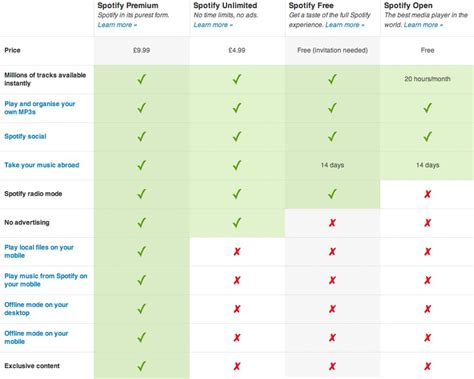Select the Offline mode on your desktop link

pos(36,309)
